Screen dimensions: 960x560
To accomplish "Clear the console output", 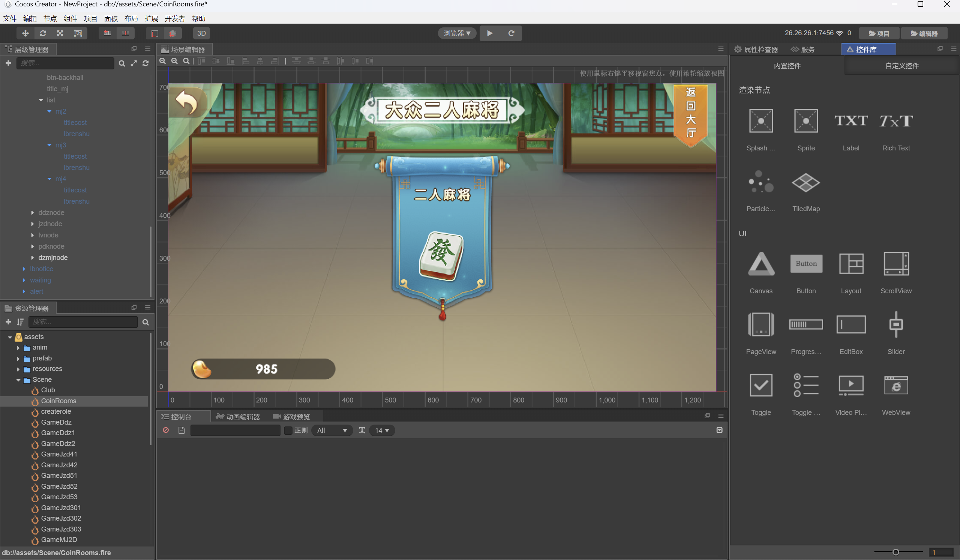I will tap(166, 430).
